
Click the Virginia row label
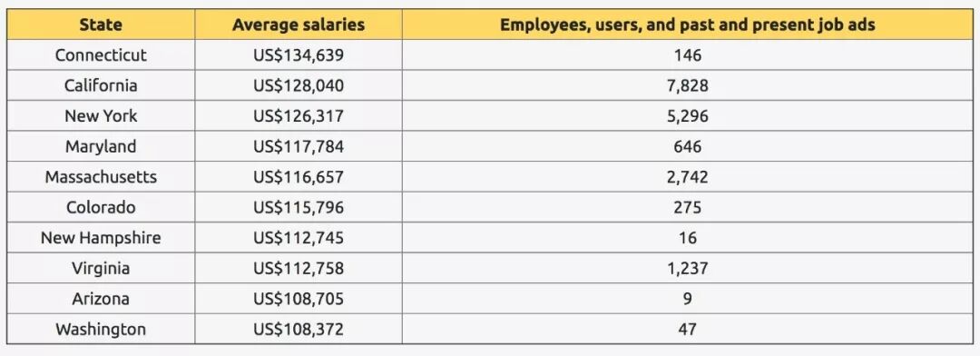101,269
